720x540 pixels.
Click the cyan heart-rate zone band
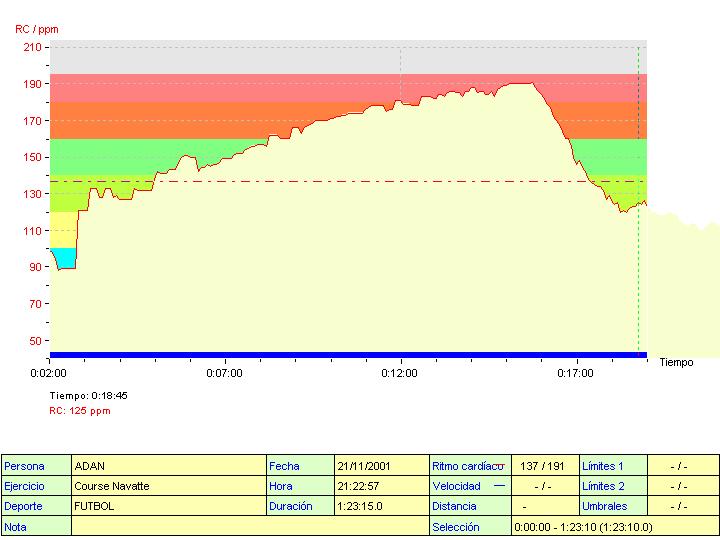[68, 257]
